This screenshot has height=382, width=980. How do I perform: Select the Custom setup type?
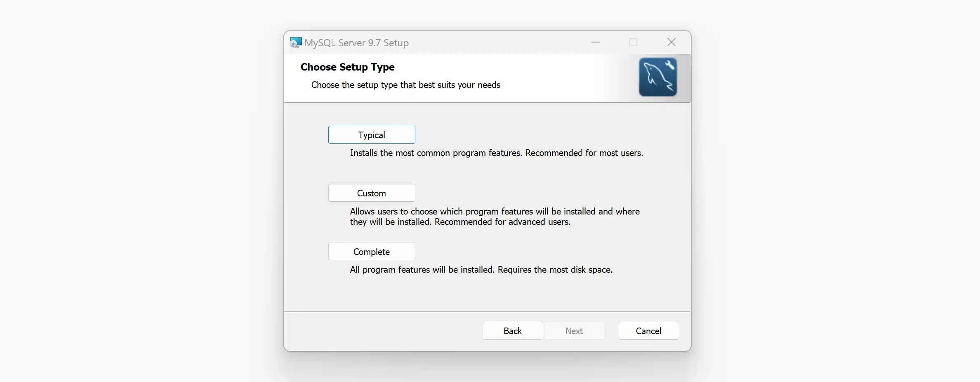pyautogui.click(x=372, y=193)
